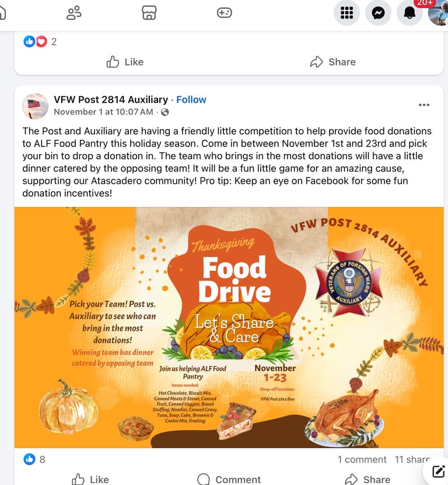Open the Friends icon in top navigation
Viewport: 448px width, 485px height.
pos(74,13)
